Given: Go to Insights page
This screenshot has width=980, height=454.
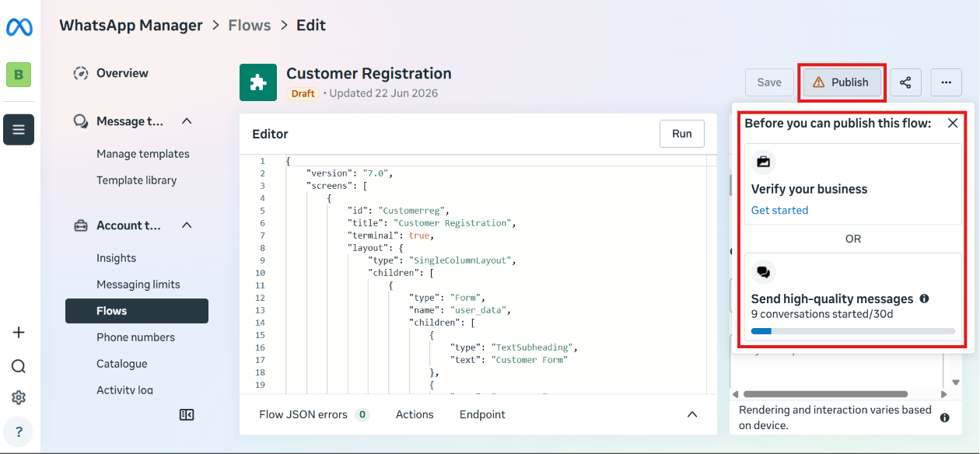Looking at the screenshot, I should (x=116, y=258).
